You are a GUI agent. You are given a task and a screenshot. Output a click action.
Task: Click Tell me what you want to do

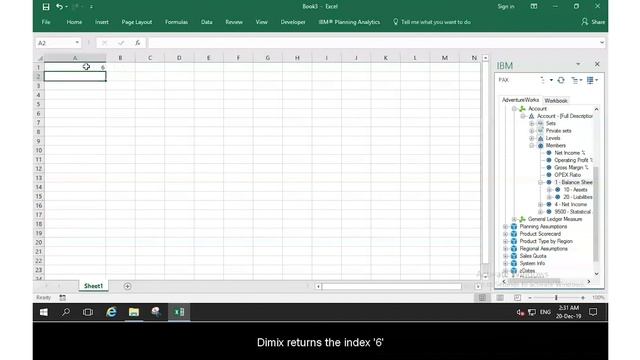432,22
